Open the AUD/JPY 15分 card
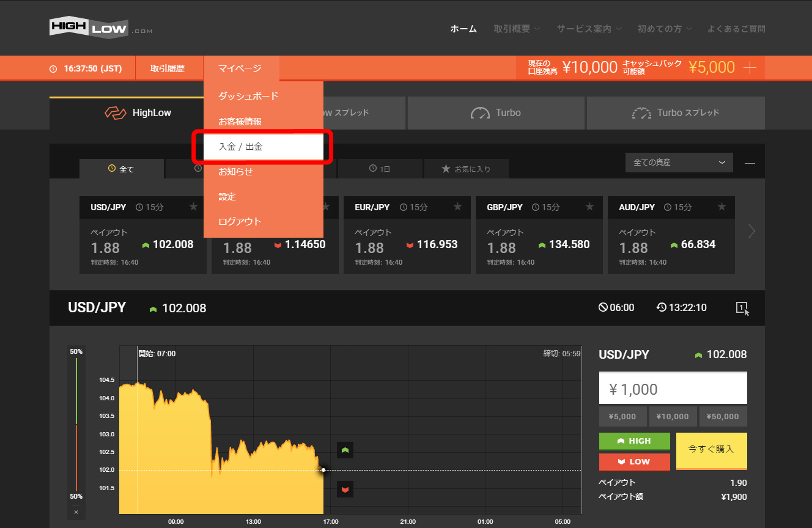Screen dimensions: 812x528 click(x=671, y=235)
